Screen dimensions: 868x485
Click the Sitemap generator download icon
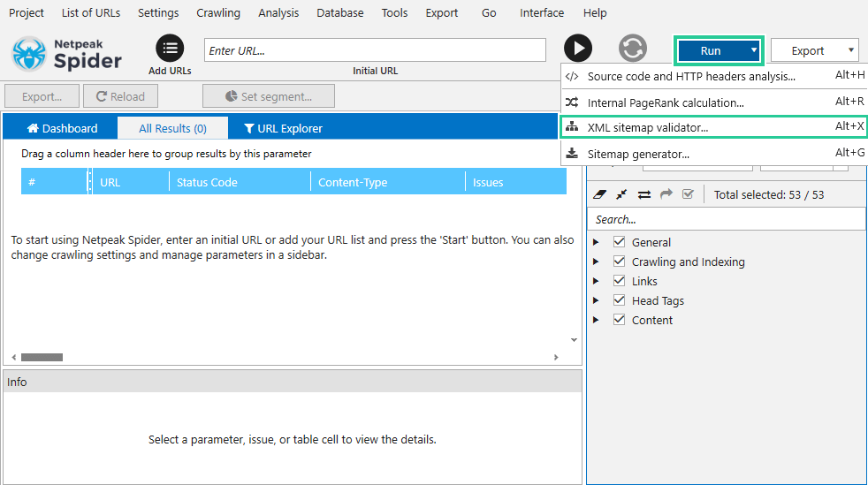click(x=572, y=154)
